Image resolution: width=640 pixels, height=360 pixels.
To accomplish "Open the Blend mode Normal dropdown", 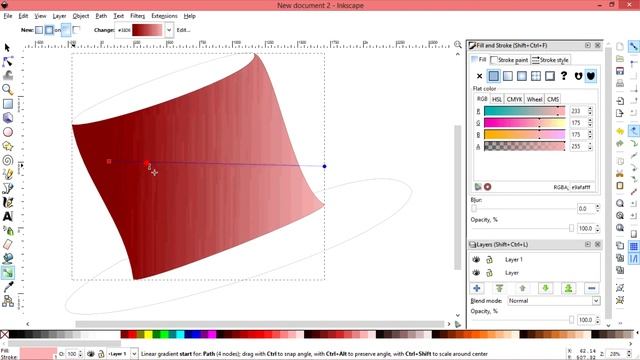I will (x=554, y=301).
